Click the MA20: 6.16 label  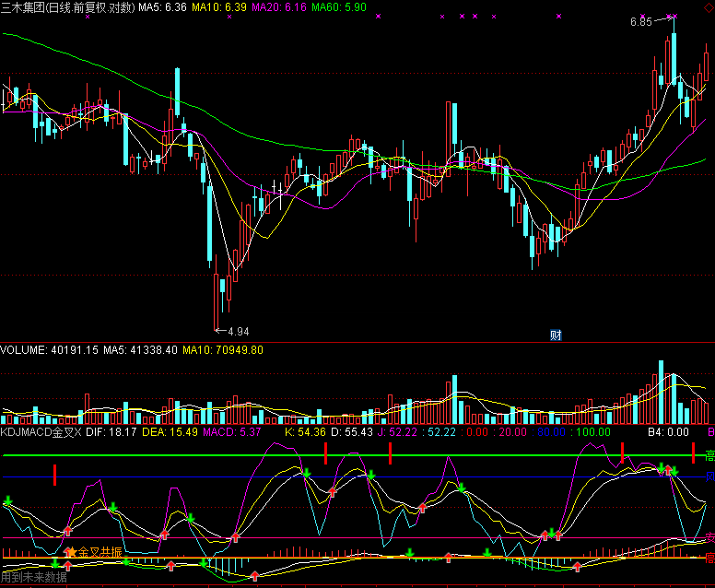pyautogui.click(x=279, y=7)
